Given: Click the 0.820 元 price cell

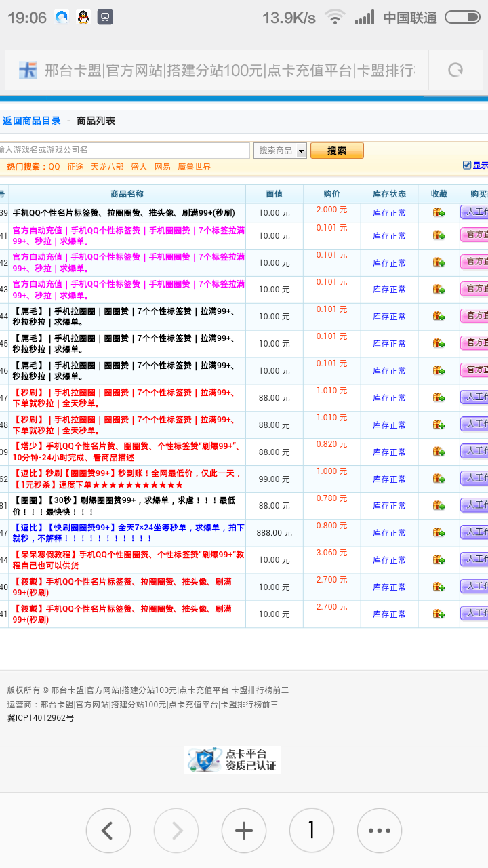Looking at the screenshot, I should point(332,444).
